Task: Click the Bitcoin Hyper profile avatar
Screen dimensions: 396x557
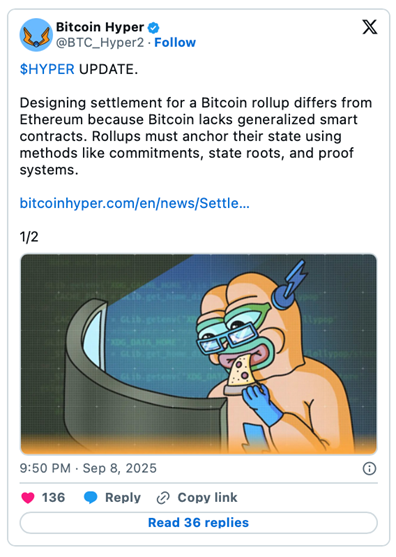Action: pos(36,35)
